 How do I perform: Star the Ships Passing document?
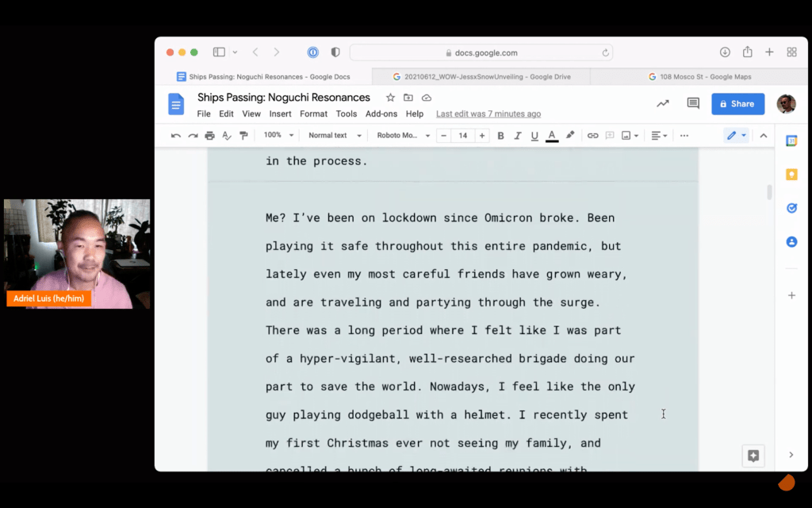coord(390,98)
